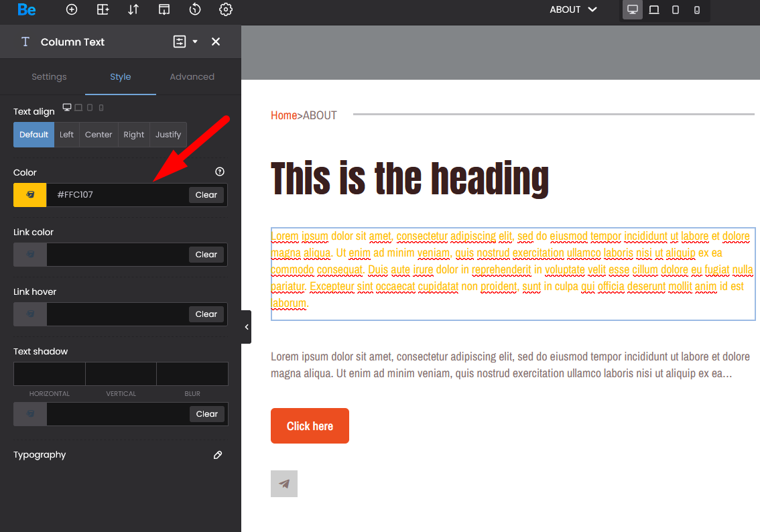Select tablet icon next to Text align

pos(90,108)
